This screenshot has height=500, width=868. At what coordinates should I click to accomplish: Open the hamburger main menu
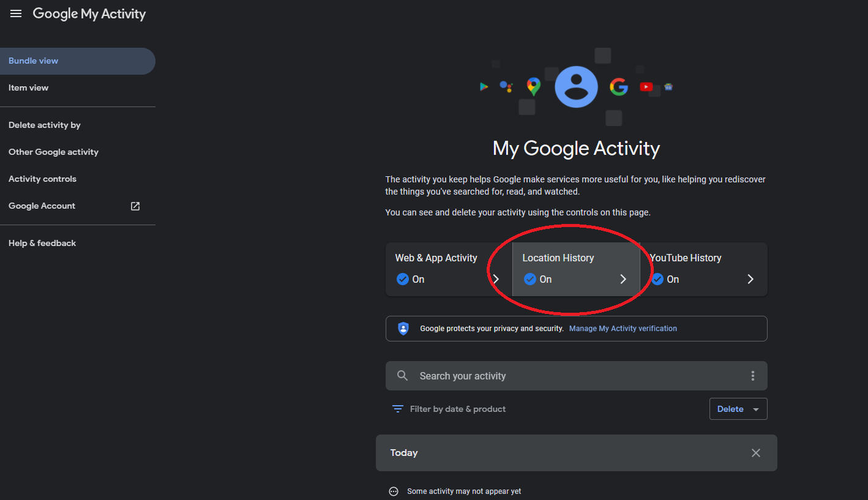click(16, 13)
